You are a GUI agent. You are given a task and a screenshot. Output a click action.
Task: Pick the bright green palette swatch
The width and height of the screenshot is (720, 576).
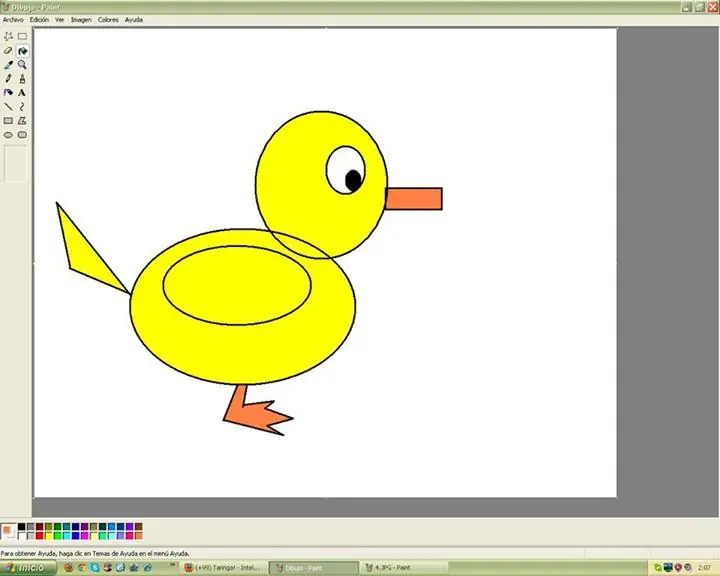57,536
